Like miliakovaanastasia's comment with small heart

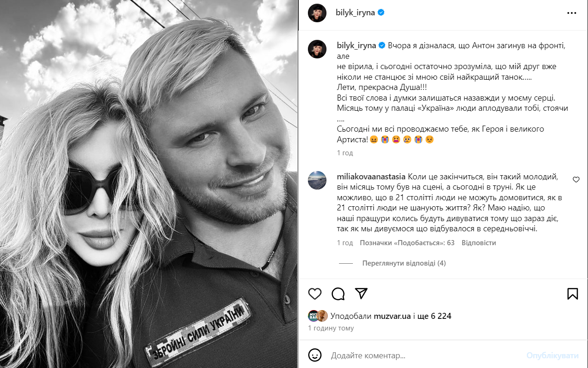point(576,179)
